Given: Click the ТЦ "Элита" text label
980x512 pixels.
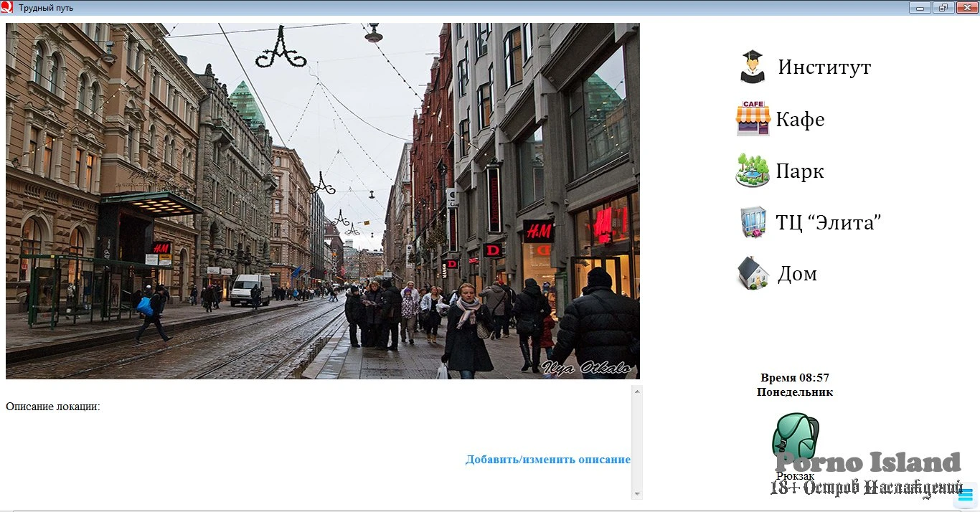Looking at the screenshot, I should pyautogui.click(x=828, y=223).
